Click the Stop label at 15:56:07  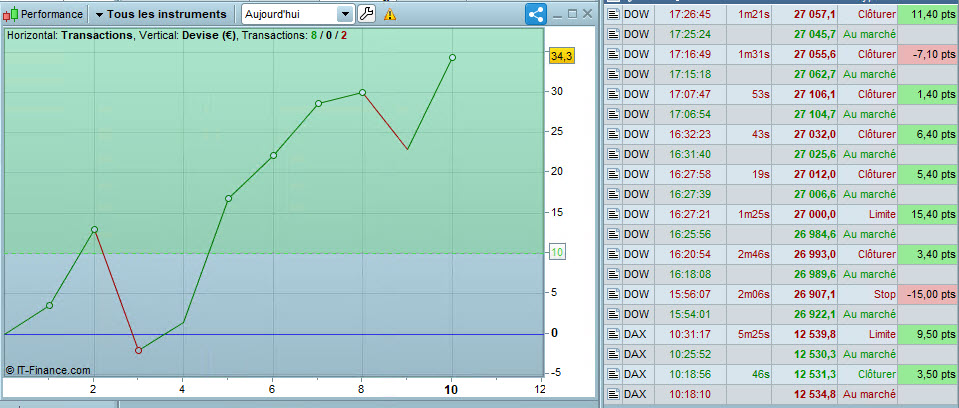(x=886, y=294)
